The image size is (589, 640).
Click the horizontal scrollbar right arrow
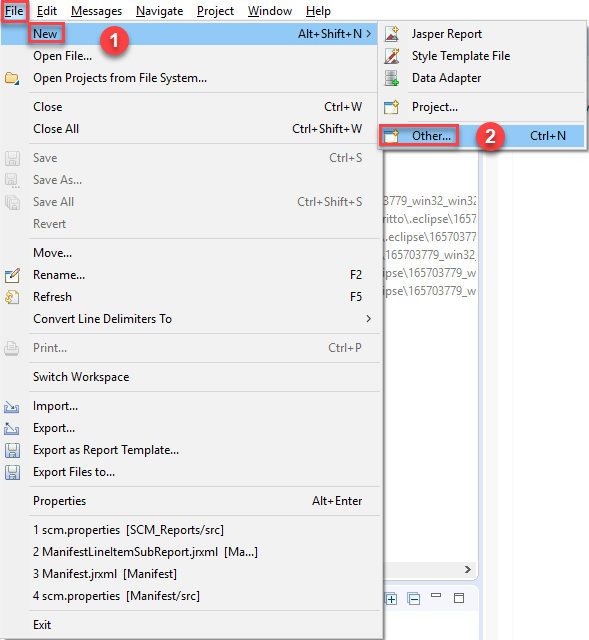coord(468,569)
